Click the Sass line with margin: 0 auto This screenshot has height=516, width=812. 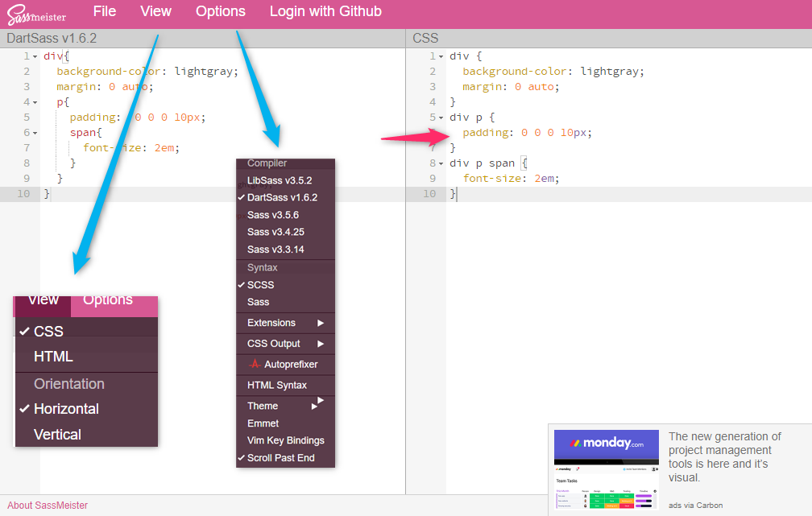pyautogui.click(x=105, y=87)
